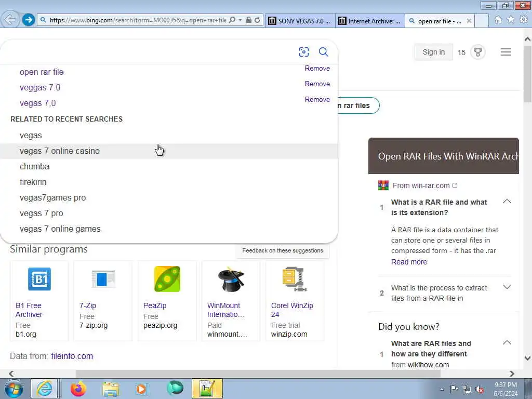532x399 pixels.
Task: Close the open rar file tab
Action: [x=469, y=21]
